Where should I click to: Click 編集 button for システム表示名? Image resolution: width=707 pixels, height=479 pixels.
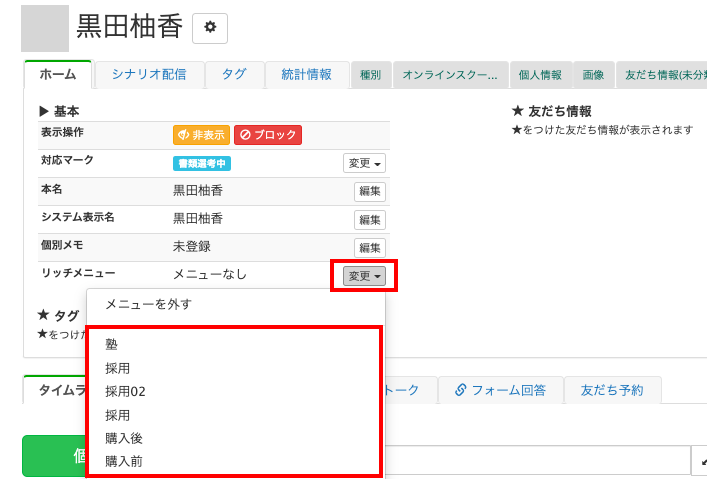(x=370, y=220)
